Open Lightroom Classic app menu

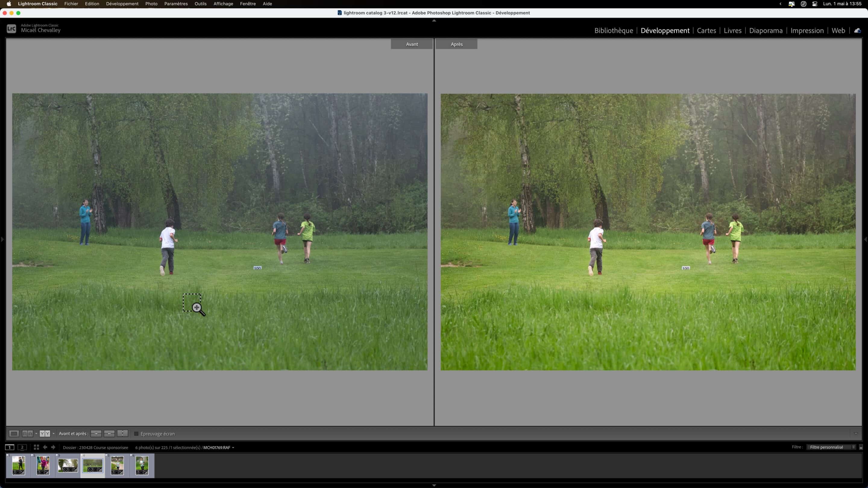(x=37, y=4)
